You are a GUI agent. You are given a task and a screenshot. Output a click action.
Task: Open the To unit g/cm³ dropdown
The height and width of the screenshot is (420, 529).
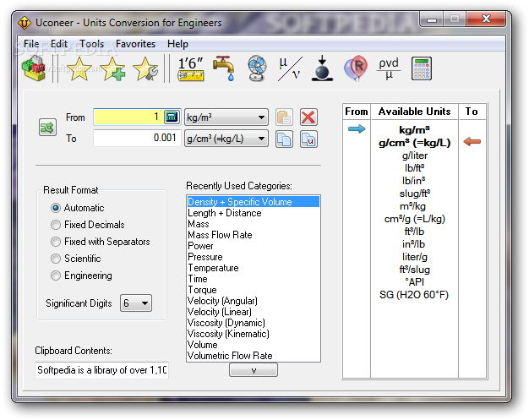pos(226,139)
